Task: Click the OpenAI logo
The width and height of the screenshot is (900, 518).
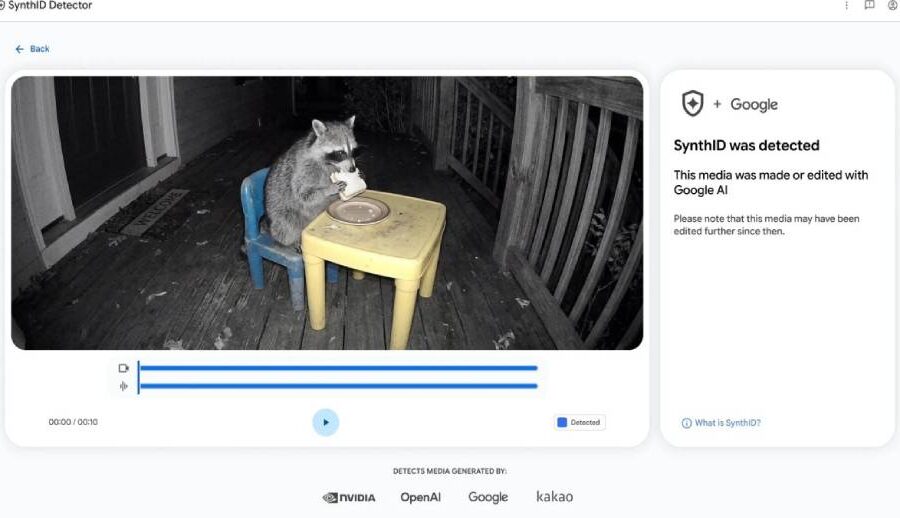Action: click(x=421, y=497)
